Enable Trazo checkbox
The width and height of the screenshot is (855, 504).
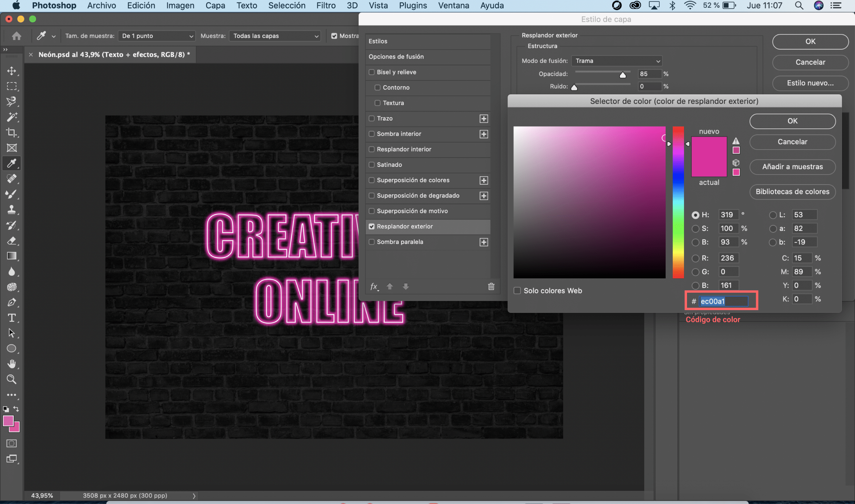pyautogui.click(x=371, y=118)
